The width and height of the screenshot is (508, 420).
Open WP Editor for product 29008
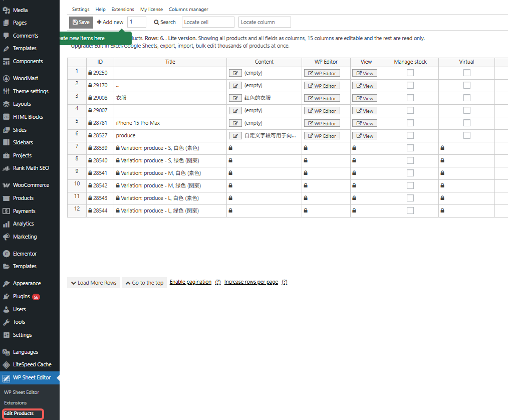pyautogui.click(x=322, y=98)
